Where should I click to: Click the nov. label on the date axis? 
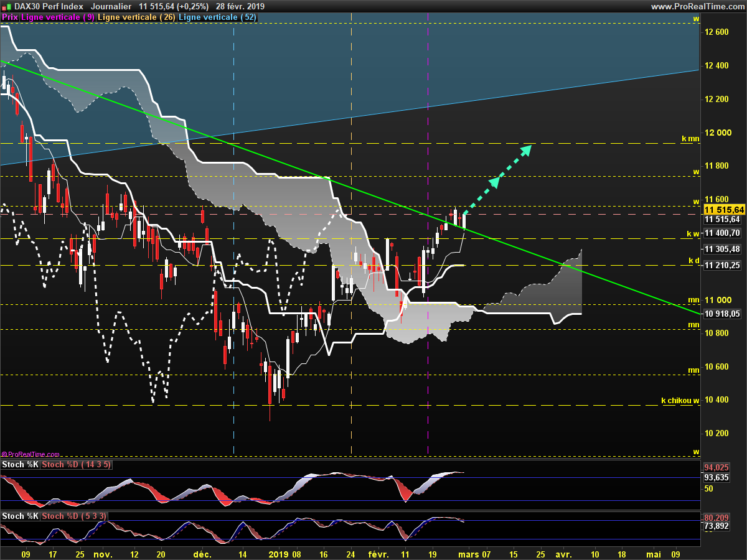[101, 553]
